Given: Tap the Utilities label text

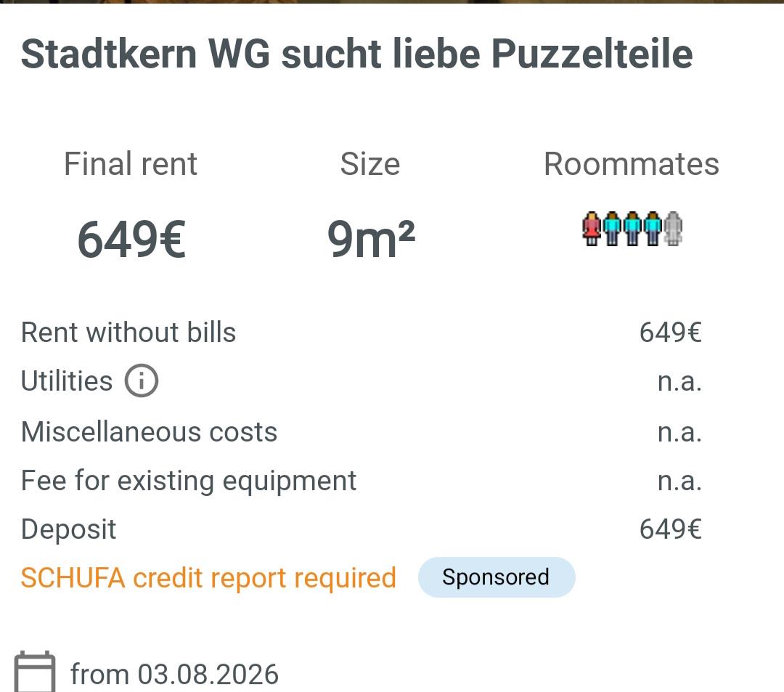Looking at the screenshot, I should (67, 381).
